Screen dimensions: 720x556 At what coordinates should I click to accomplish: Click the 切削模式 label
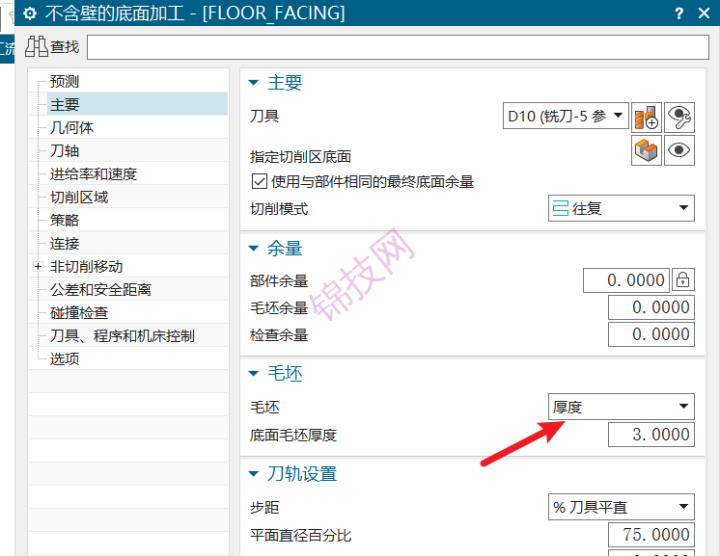tap(279, 209)
